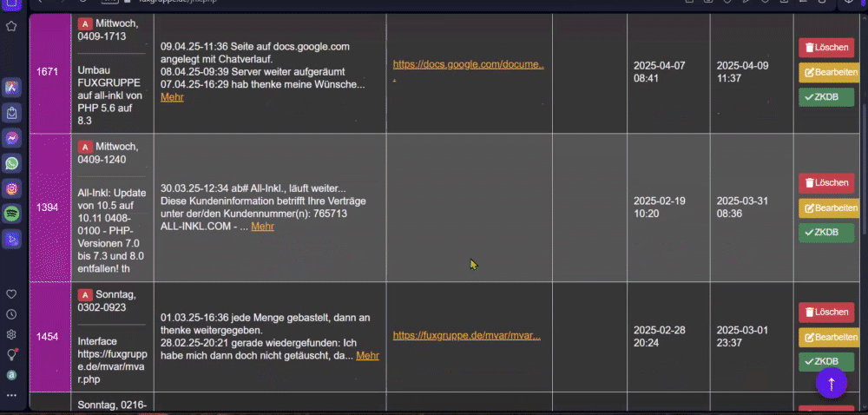The height and width of the screenshot is (415, 868).
Task: Click date '2025-02-28 20:24'
Action: [x=660, y=336]
